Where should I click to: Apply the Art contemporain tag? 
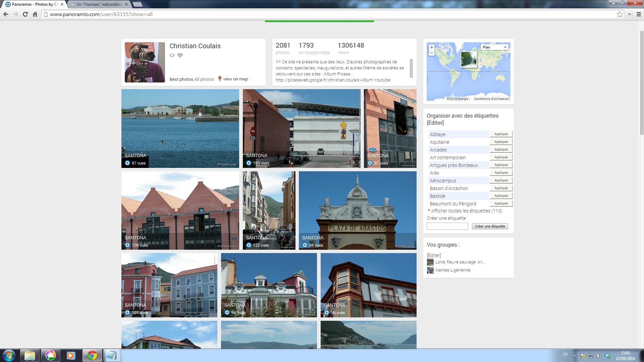coord(501,157)
